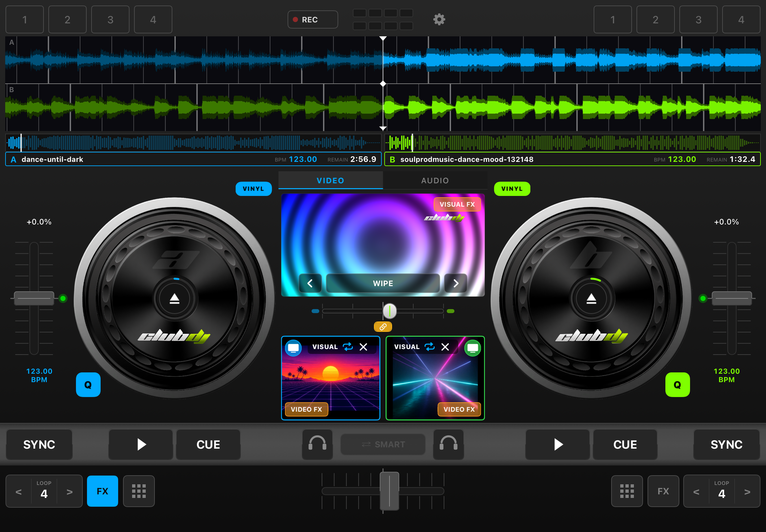Image resolution: width=766 pixels, height=532 pixels.
Task: Toggle deck A quantize Q button
Action: click(88, 385)
